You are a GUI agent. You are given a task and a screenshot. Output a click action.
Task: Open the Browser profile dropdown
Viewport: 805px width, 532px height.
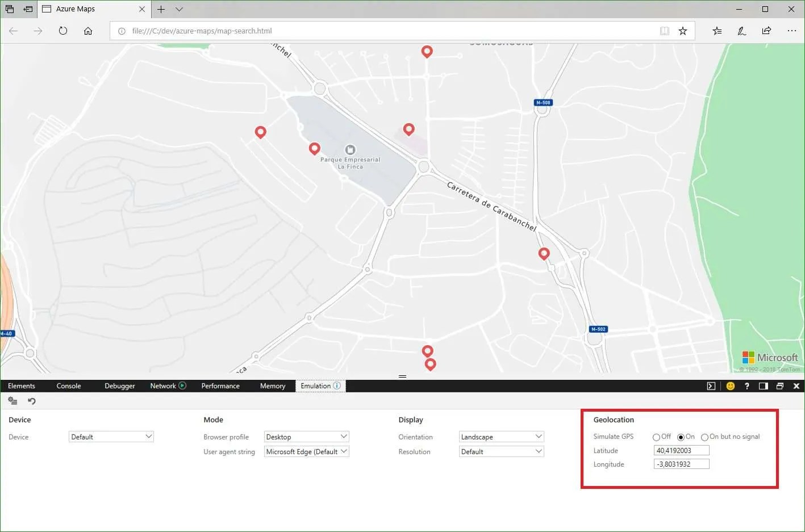tap(307, 437)
